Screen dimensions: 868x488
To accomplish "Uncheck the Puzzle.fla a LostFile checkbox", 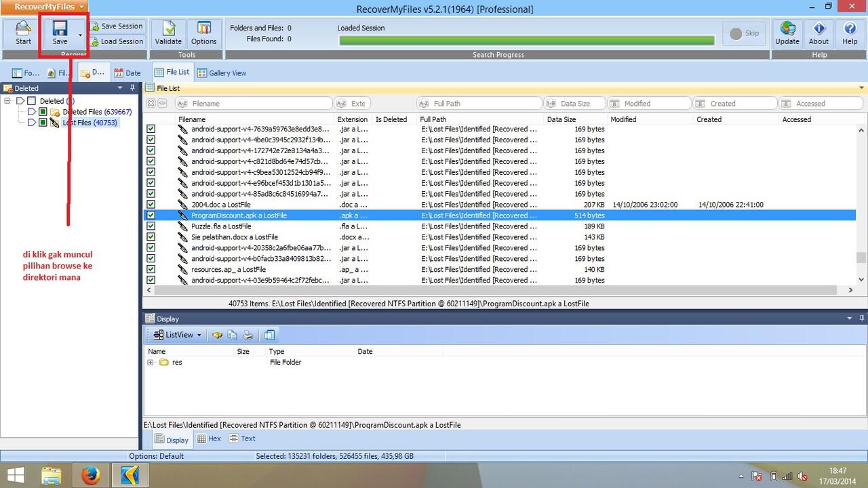I will click(x=151, y=226).
